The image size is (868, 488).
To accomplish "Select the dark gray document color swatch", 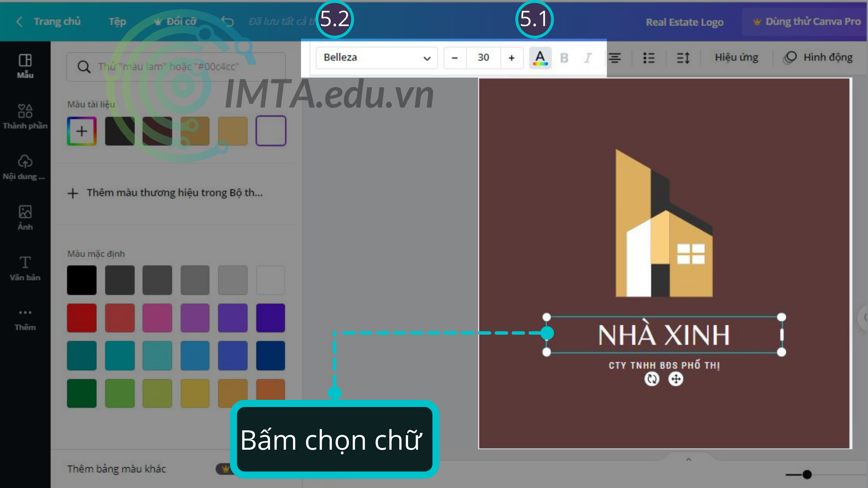I will tap(119, 131).
